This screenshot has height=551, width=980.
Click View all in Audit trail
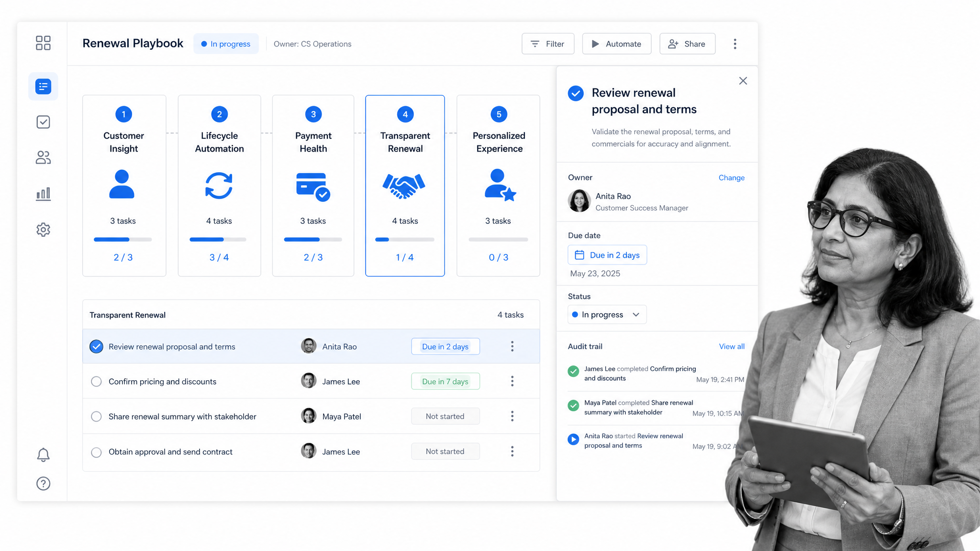coord(732,346)
